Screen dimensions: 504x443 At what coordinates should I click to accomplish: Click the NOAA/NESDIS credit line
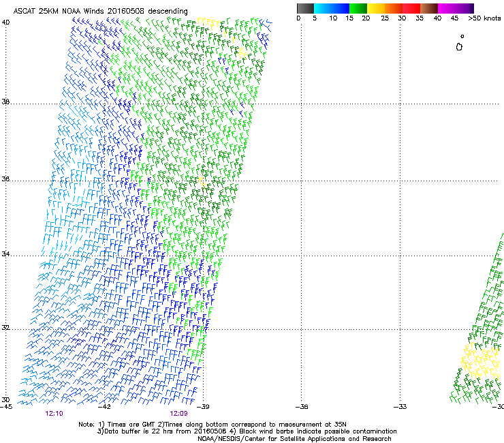[294, 439]
